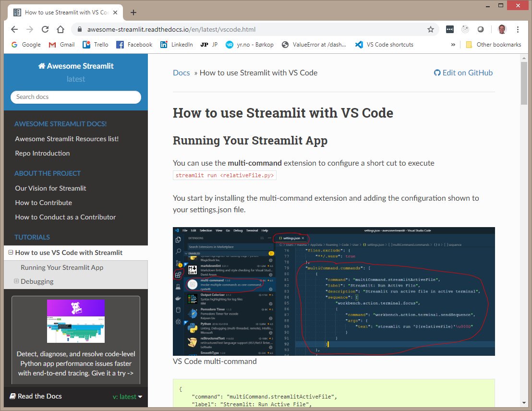Click the grey swirl extension icon

click(465, 29)
